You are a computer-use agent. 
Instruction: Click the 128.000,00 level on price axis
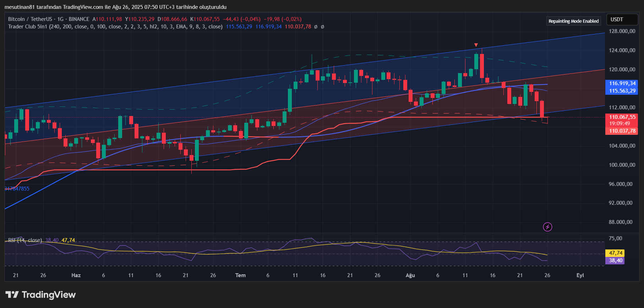[x=622, y=31]
